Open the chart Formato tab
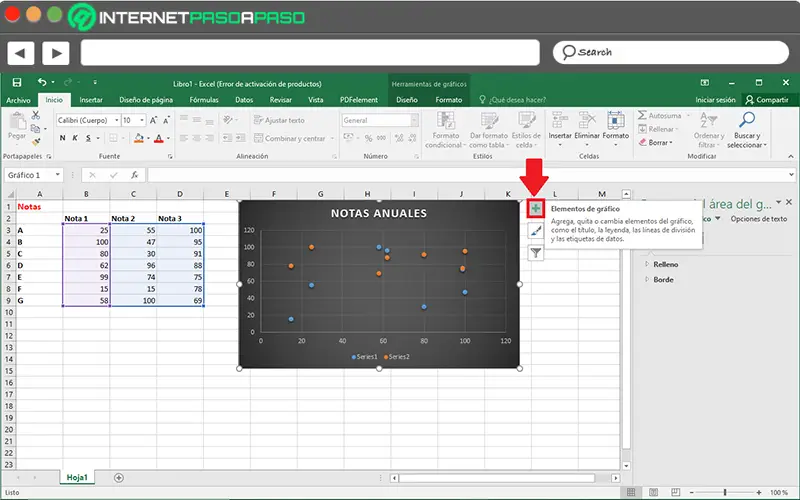 point(448,100)
